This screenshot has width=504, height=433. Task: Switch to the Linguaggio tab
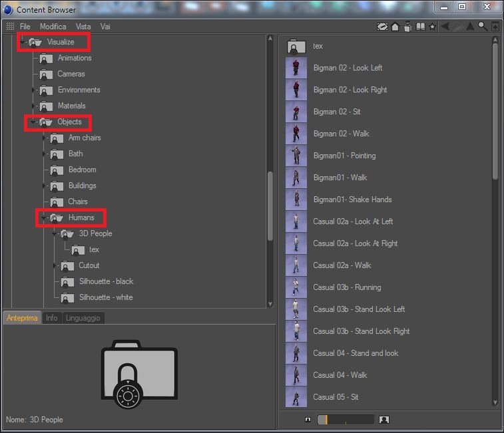(x=83, y=318)
